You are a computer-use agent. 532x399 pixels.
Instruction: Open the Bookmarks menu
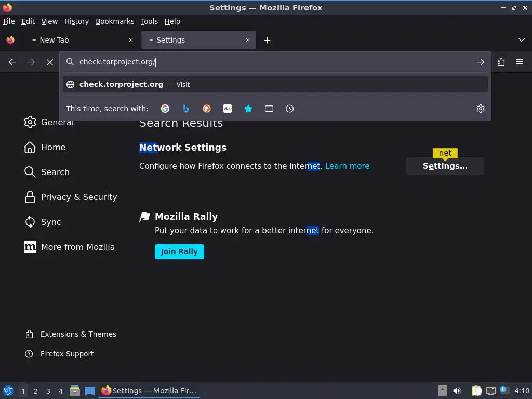(115, 21)
